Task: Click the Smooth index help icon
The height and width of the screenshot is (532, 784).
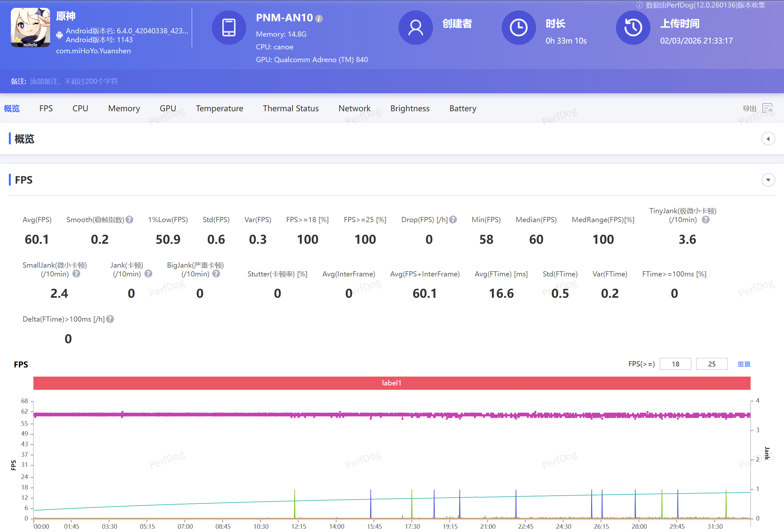Action: 129,220
